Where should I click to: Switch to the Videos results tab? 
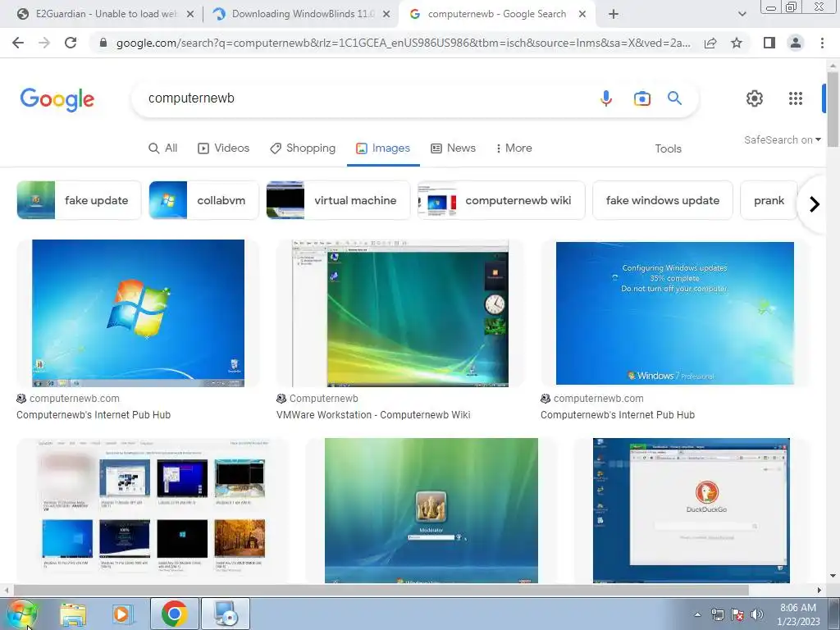223,148
